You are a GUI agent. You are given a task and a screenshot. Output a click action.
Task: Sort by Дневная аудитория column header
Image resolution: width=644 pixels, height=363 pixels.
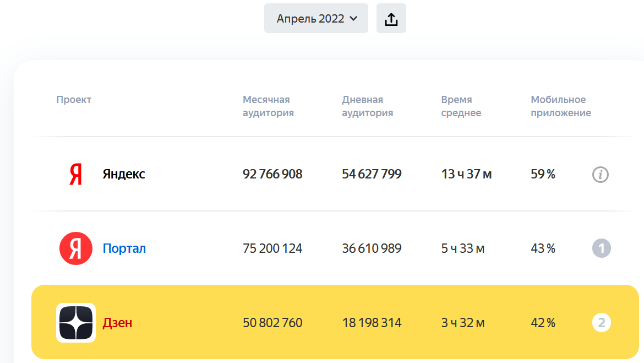367,106
